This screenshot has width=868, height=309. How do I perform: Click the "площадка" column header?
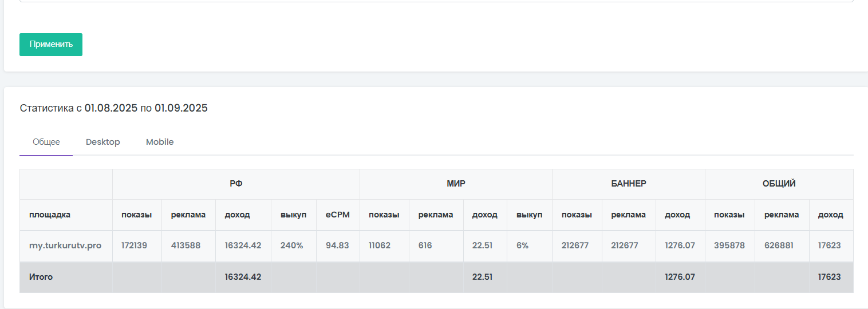pyautogui.click(x=50, y=215)
